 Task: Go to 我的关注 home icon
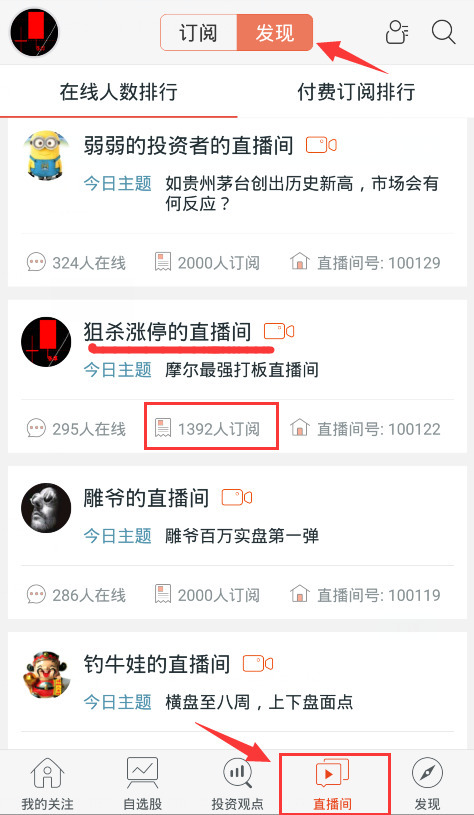click(x=47, y=783)
